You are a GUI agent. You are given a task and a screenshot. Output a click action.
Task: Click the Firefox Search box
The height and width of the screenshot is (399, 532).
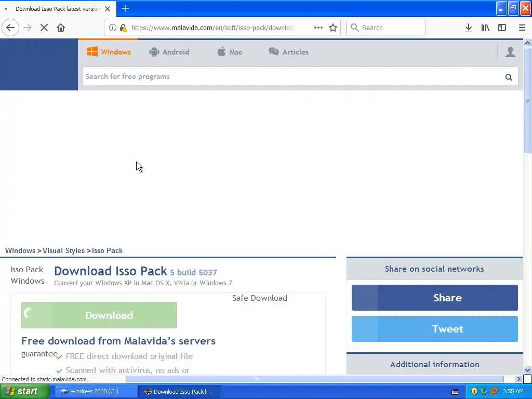pos(385,28)
